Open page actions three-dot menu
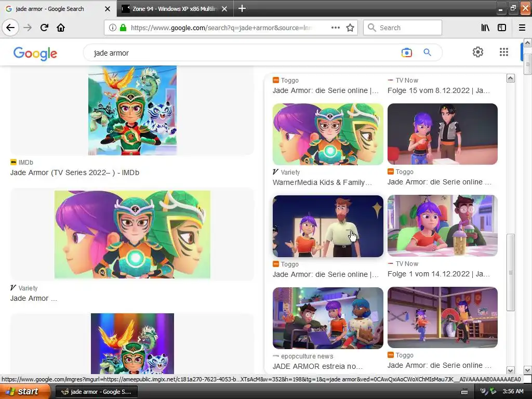532x399 pixels. 335,28
